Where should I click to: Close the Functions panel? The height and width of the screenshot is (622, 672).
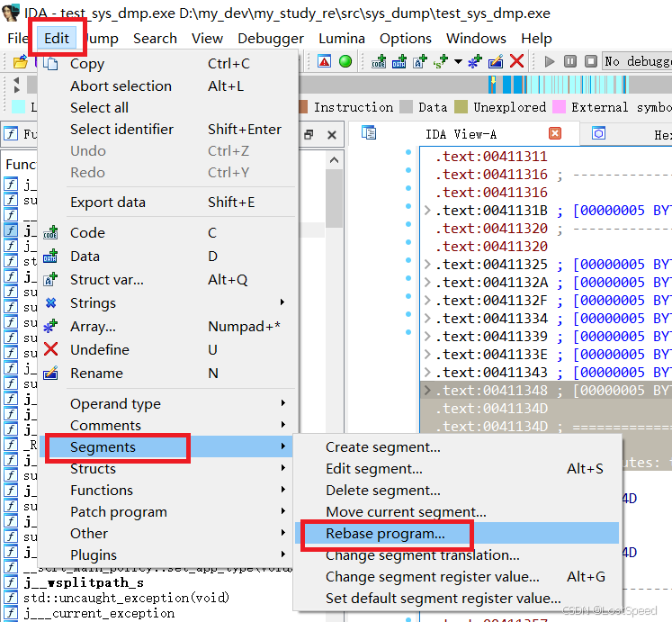click(332, 135)
